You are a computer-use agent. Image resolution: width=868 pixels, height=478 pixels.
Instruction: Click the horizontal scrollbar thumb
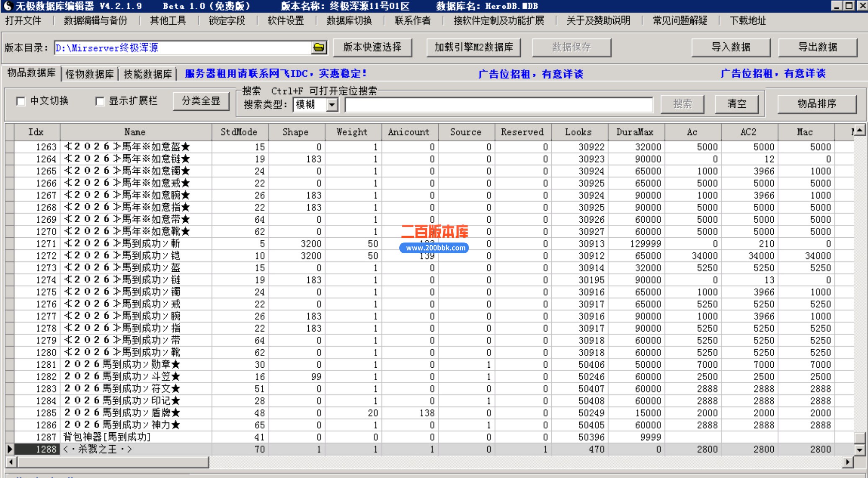pos(113,462)
